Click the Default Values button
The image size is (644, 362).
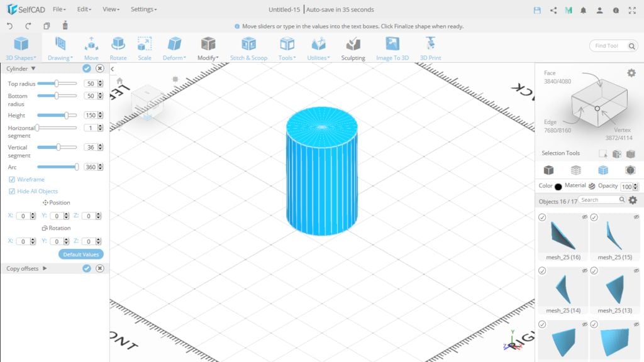[x=81, y=255]
